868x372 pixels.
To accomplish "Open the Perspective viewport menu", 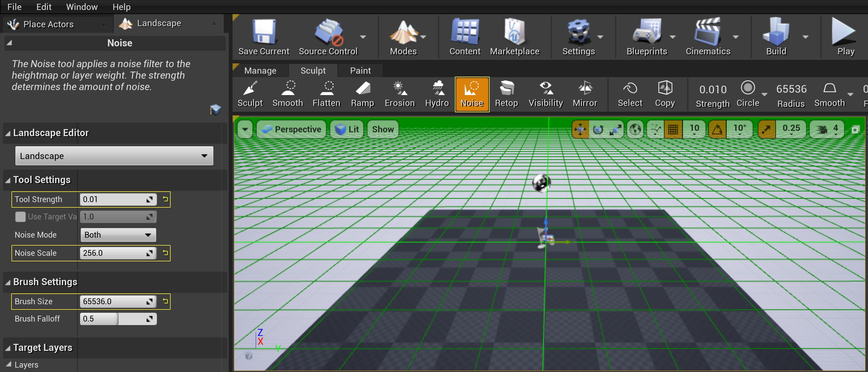I will [x=291, y=129].
